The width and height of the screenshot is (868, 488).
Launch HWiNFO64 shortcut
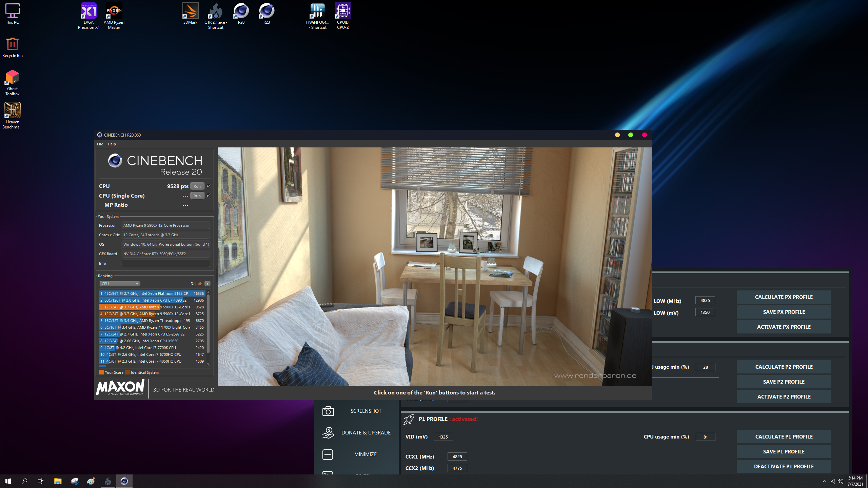tap(317, 16)
